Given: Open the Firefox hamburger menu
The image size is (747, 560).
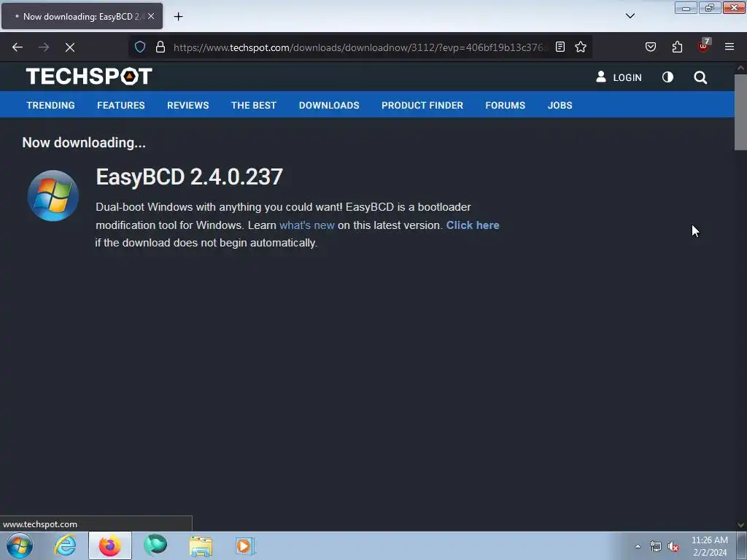Looking at the screenshot, I should point(729,47).
